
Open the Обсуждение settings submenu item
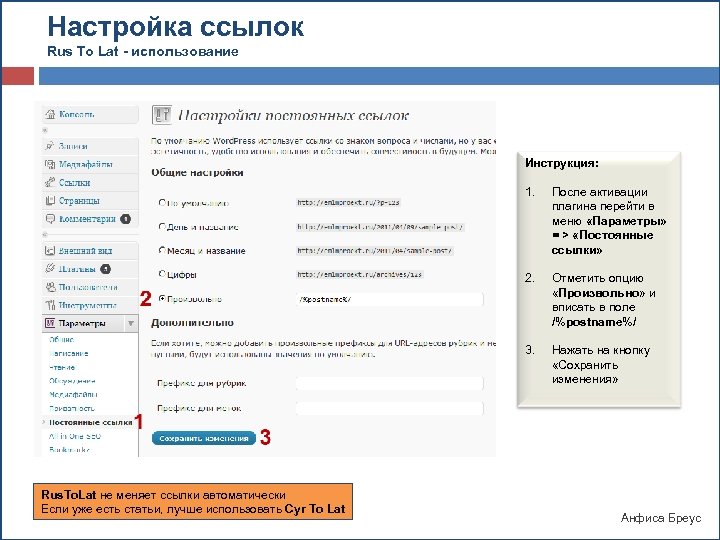click(72, 381)
